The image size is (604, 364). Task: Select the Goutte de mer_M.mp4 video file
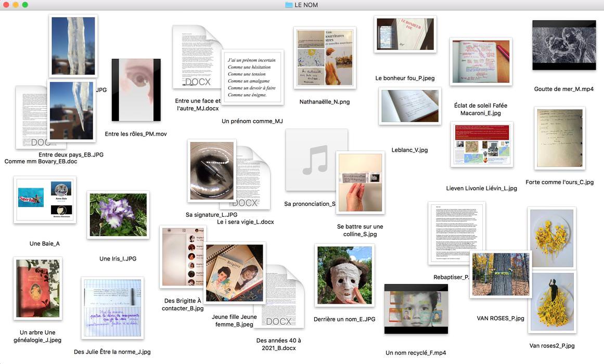[564, 45]
